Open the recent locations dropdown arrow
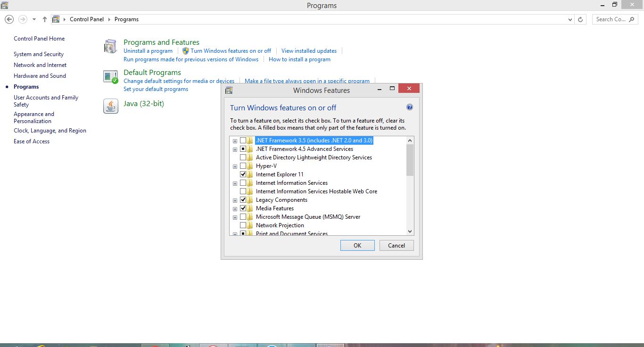The width and height of the screenshot is (644, 347). 34,19
